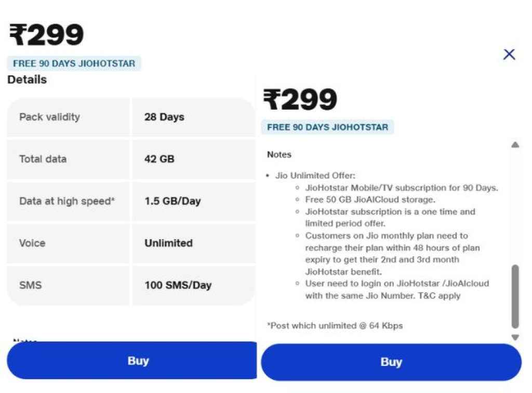Screen dimensions: 532x393
Task: Click the right FREE 90 DAYS JIOHOTSTAR badge
Action: [x=327, y=127]
